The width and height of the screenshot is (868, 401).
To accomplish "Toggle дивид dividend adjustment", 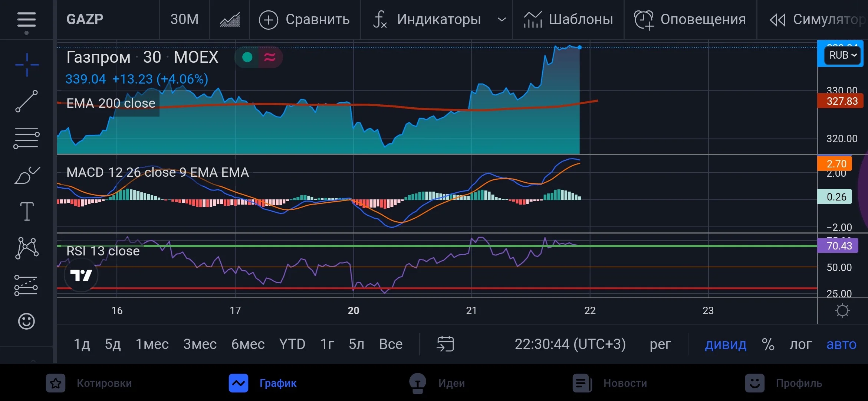I will (x=726, y=345).
